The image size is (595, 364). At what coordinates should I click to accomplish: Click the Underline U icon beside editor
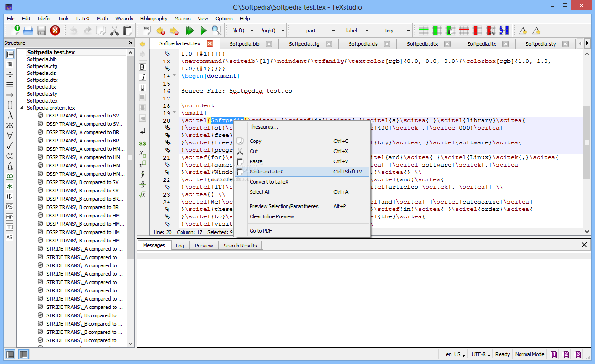(x=143, y=87)
